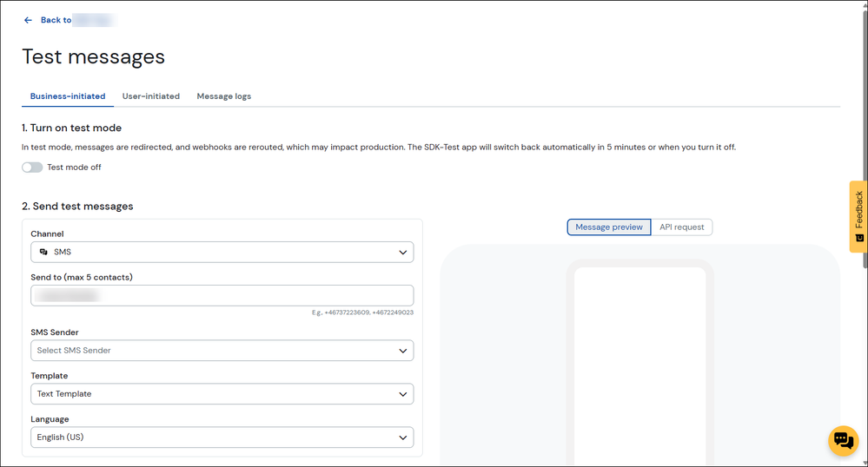Open the Text Template dropdown
This screenshot has width=868, height=467.
[x=222, y=394]
